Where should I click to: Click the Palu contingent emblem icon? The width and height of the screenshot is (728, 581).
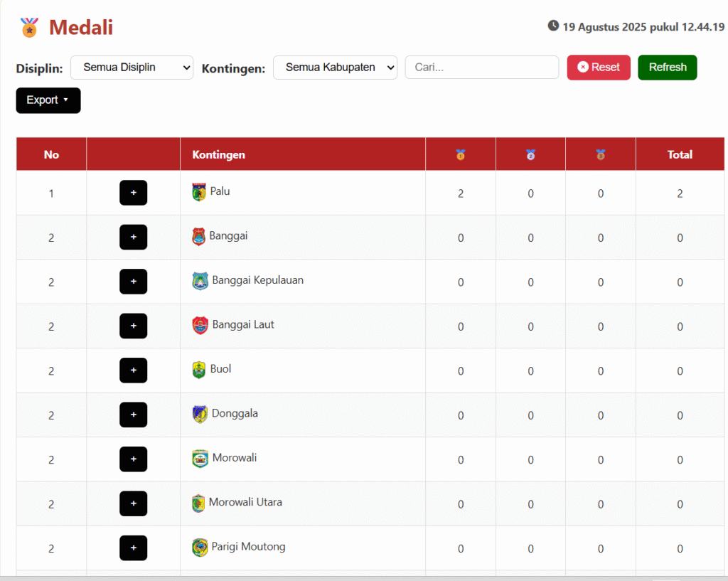[x=199, y=192]
